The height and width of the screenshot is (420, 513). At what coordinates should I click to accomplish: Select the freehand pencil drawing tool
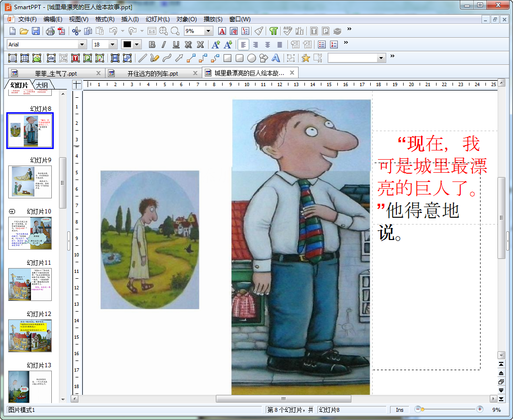click(x=154, y=58)
